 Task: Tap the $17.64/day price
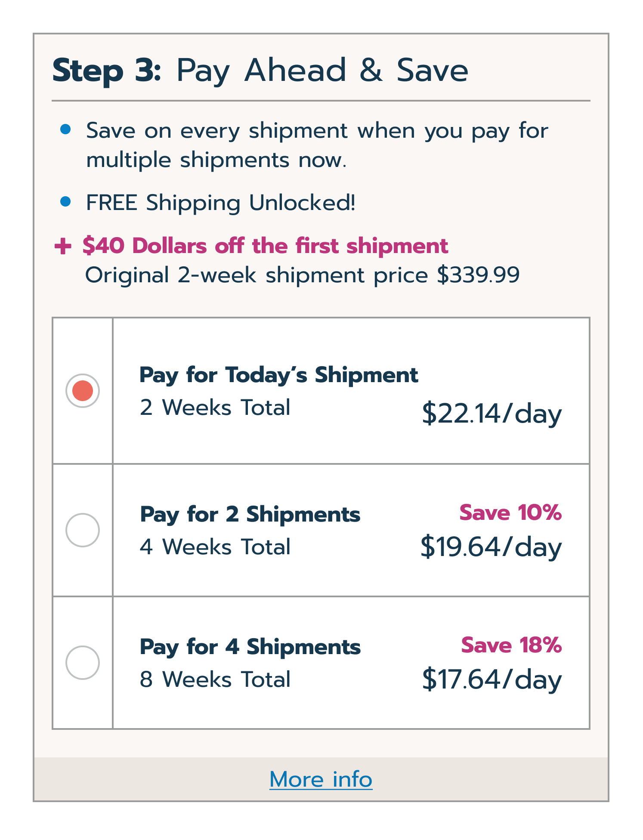(x=492, y=679)
